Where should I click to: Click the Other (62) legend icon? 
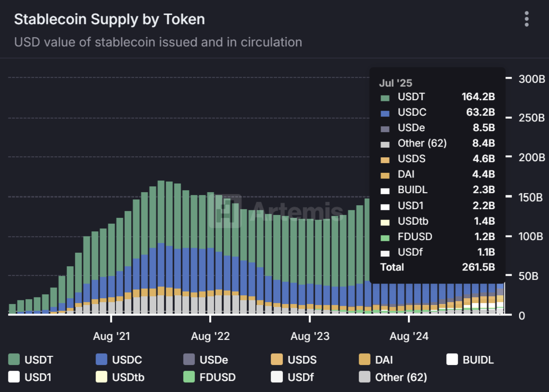pyautogui.click(x=365, y=377)
